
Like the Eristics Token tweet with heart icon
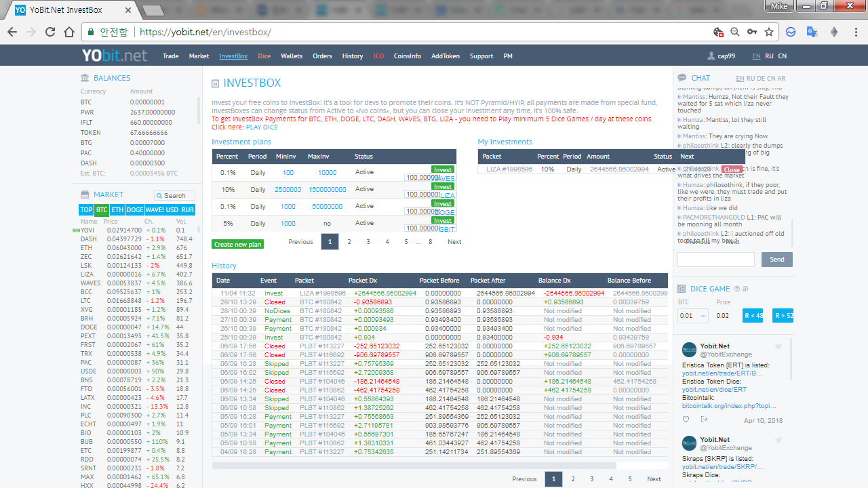click(686, 420)
